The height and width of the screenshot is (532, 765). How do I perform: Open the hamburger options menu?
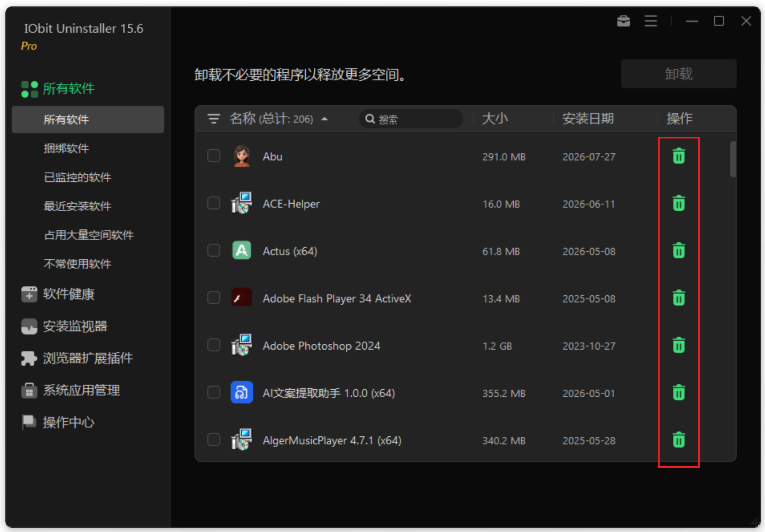click(651, 21)
